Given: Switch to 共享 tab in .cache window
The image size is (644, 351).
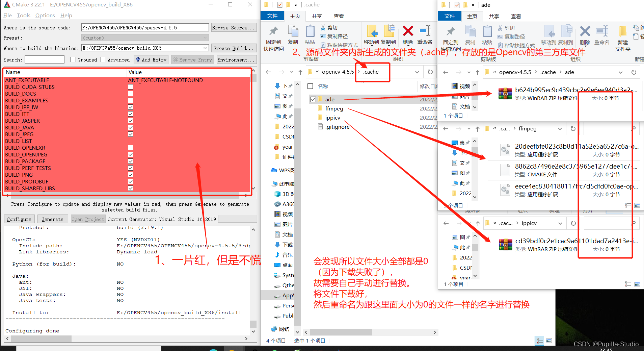Looking at the screenshot, I should coord(317,16).
